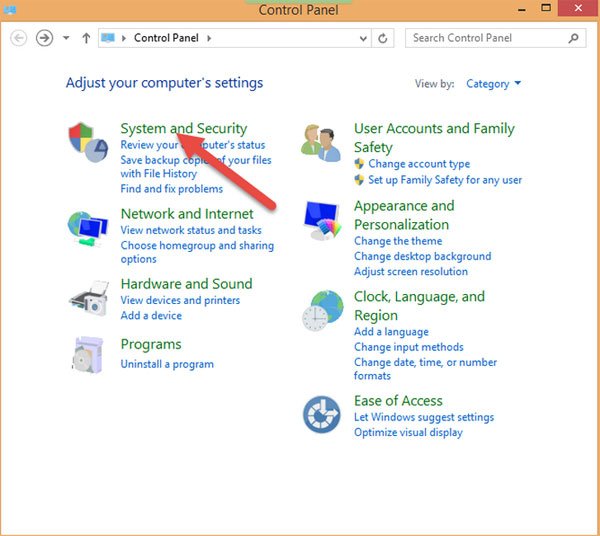Click the Network and Internet globe icon
Screen dimensions: 600x536
(88, 229)
